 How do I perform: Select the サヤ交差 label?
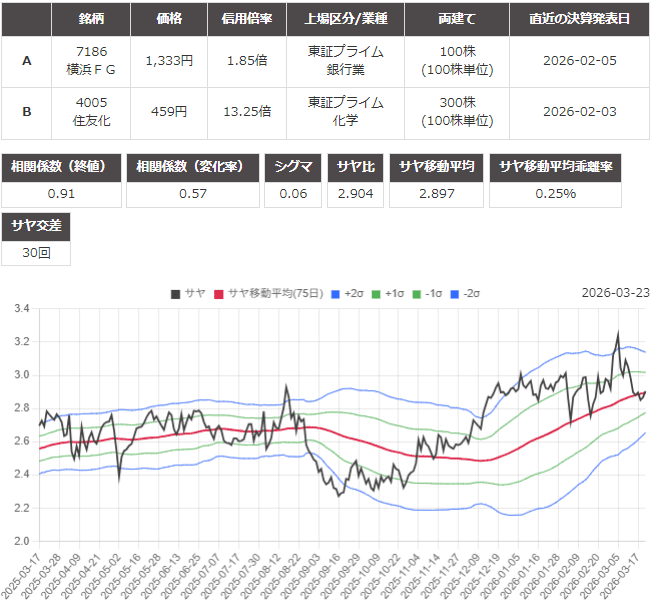36,226
